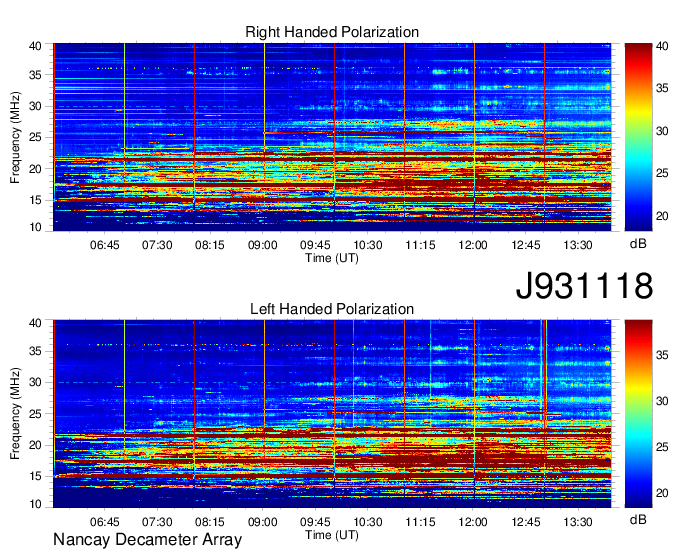Select the 12:45 tick under Left Handed plot
This screenshot has height=552, width=680.
click(526, 522)
